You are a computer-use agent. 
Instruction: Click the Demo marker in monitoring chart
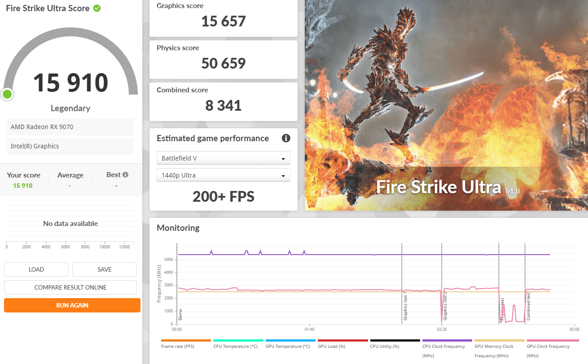[180, 314]
